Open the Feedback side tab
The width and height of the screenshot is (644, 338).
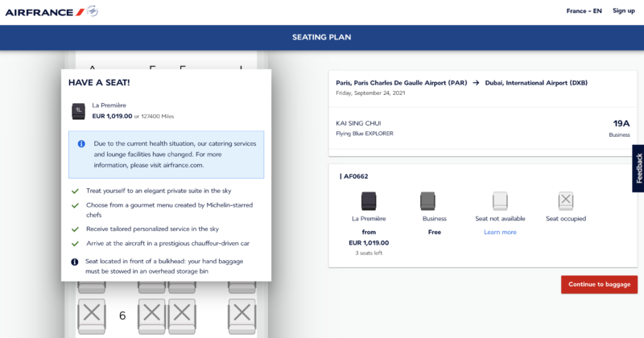[638, 168]
